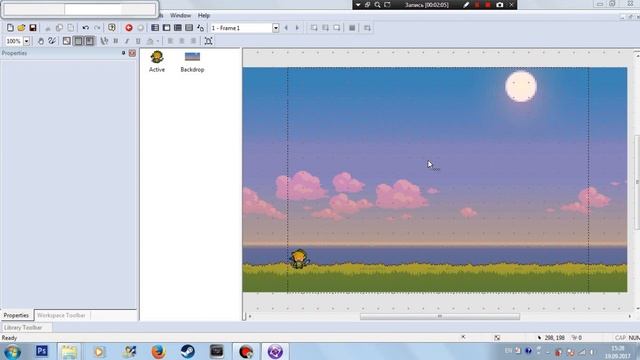This screenshot has height=360, width=640.
Task: Open the frame selector dropdown
Action: click(x=276, y=28)
